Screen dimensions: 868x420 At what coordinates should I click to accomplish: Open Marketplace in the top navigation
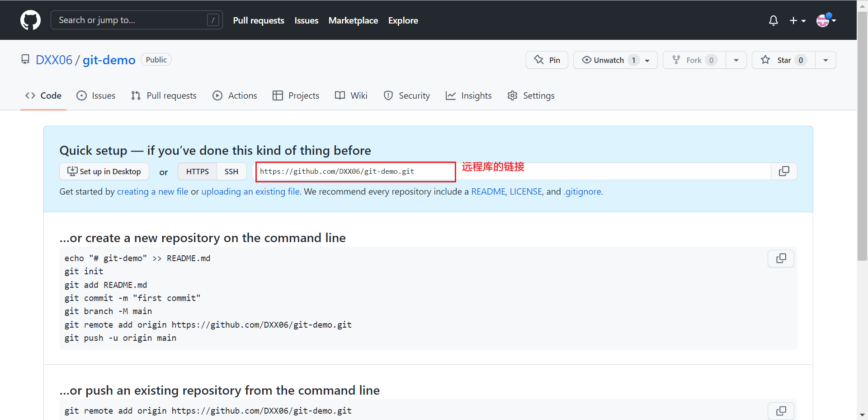click(x=353, y=20)
